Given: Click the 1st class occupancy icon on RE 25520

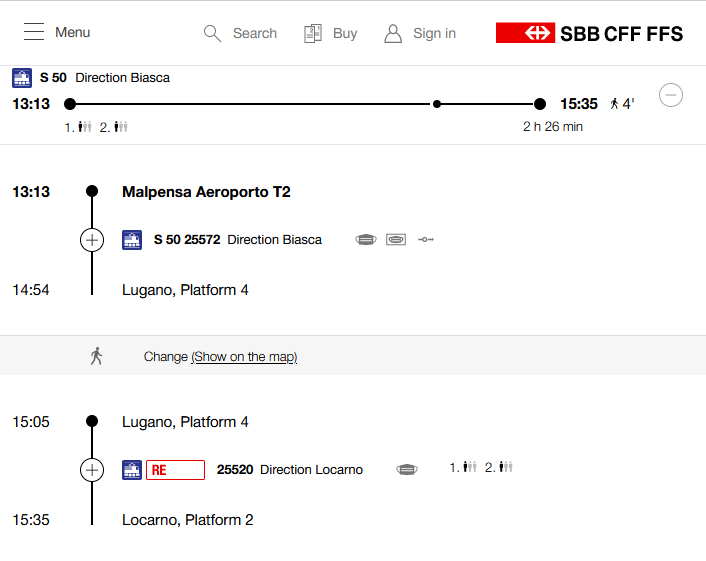Looking at the screenshot, I should [x=470, y=467].
